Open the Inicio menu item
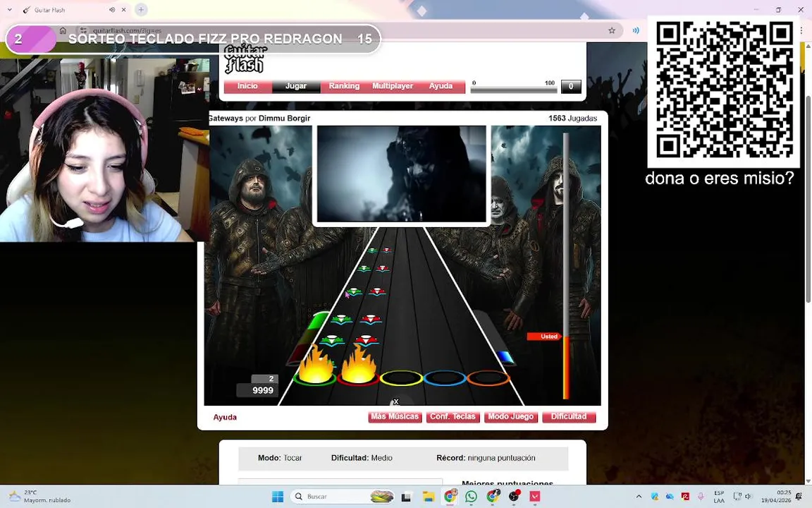 point(247,87)
